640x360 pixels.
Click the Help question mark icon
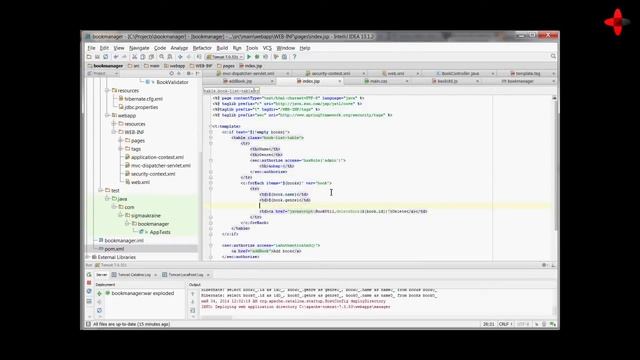click(294, 57)
